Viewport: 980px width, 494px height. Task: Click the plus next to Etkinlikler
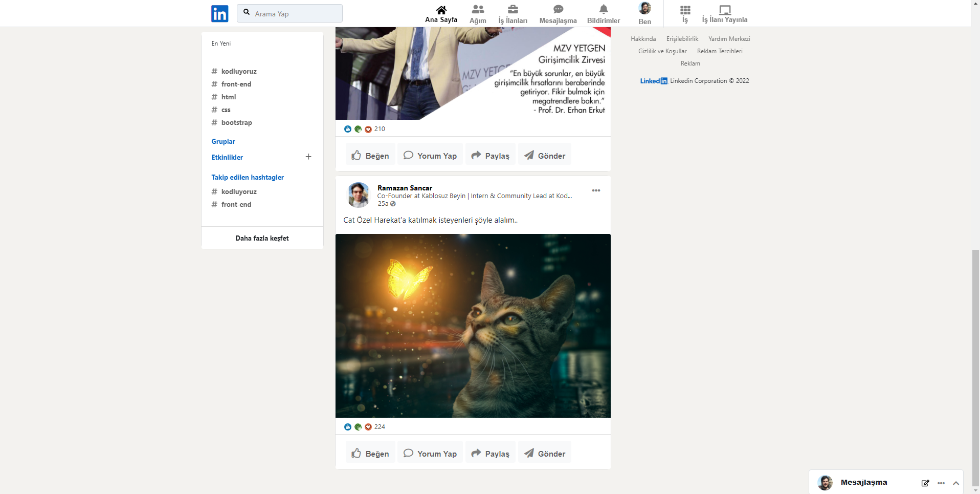(x=308, y=157)
